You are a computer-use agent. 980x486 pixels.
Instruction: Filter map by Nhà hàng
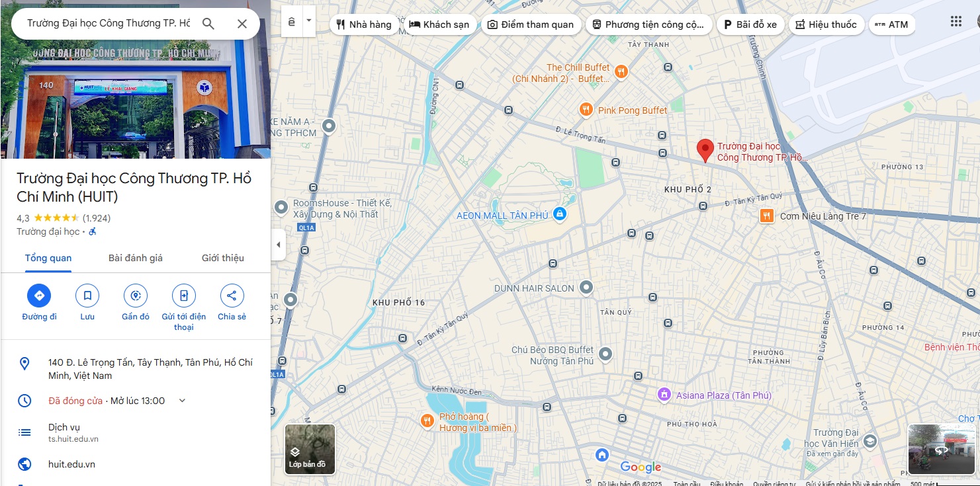[364, 24]
